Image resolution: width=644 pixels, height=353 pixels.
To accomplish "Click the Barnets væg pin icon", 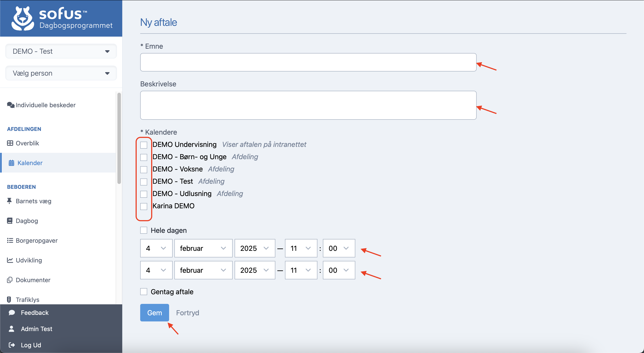I will [9, 201].
